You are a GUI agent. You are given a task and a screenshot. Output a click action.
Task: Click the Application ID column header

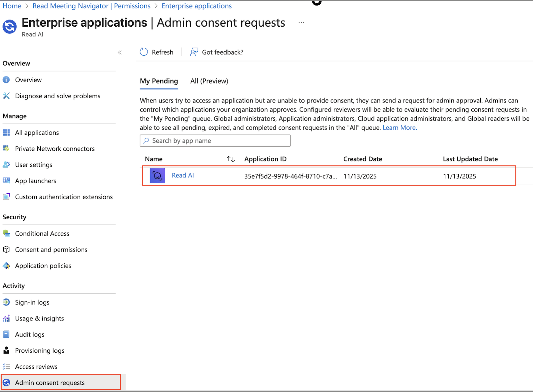(x=266, y=159)
